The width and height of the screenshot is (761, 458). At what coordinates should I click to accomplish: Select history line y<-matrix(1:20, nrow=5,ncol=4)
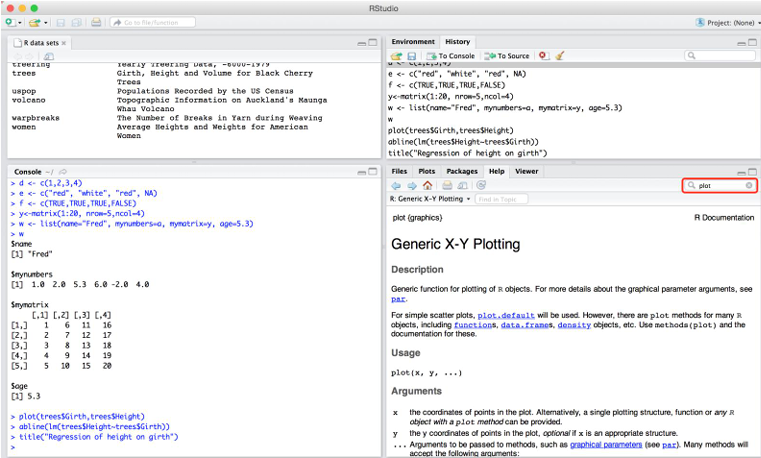pos(450,97)
